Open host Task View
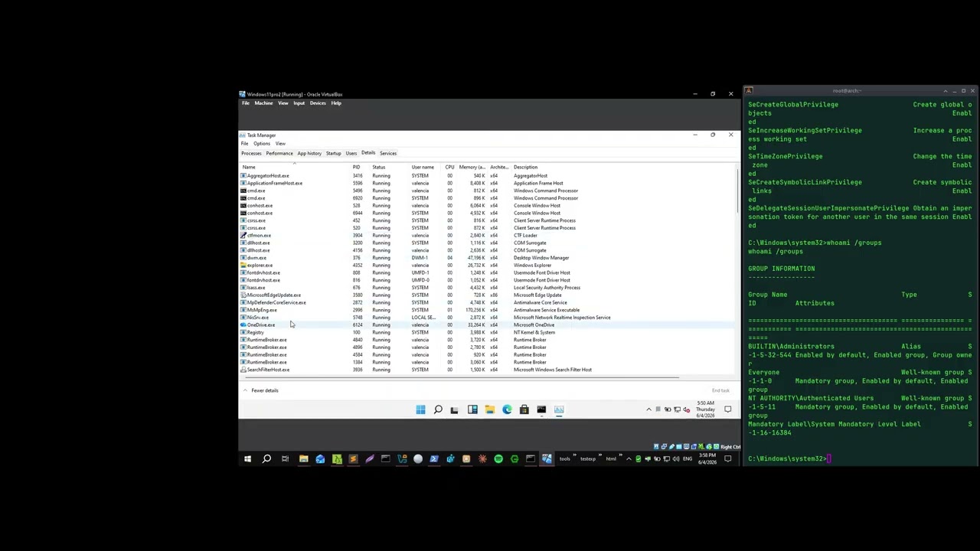The height and width of the screenshot is (551, 980). click(x=285, y=459)
